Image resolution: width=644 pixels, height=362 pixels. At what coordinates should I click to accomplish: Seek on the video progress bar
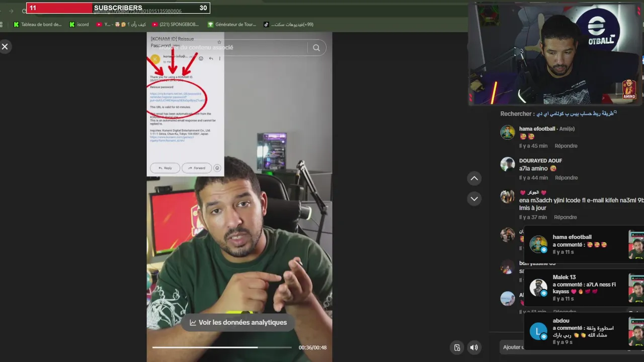point(222,347)
